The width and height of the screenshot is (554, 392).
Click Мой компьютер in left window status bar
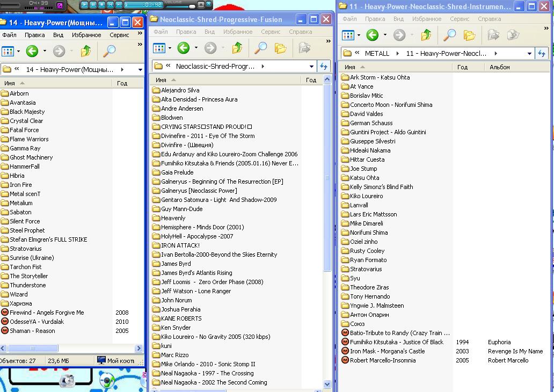coord(116,360)
